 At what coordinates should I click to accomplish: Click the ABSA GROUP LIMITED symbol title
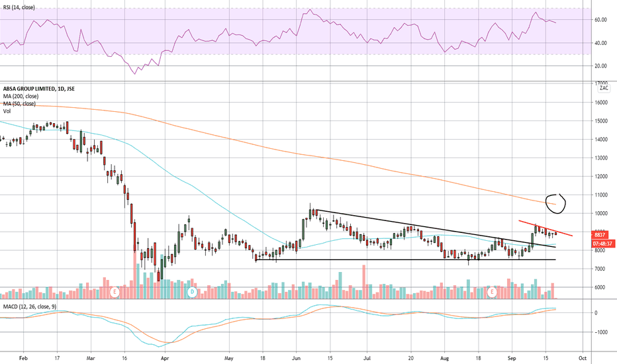(x=38, y=89)
